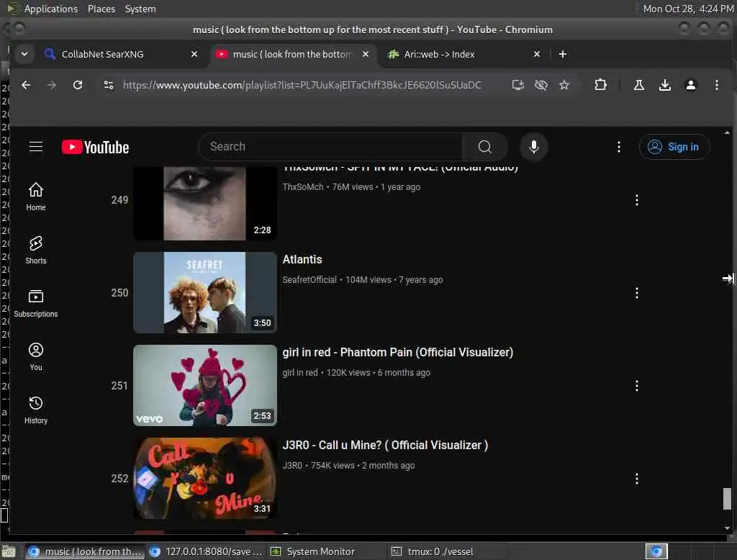Viewport: 737px width, 560px height.
Task: Open Atlantis video thumbnail
Action: coord(205,292)
